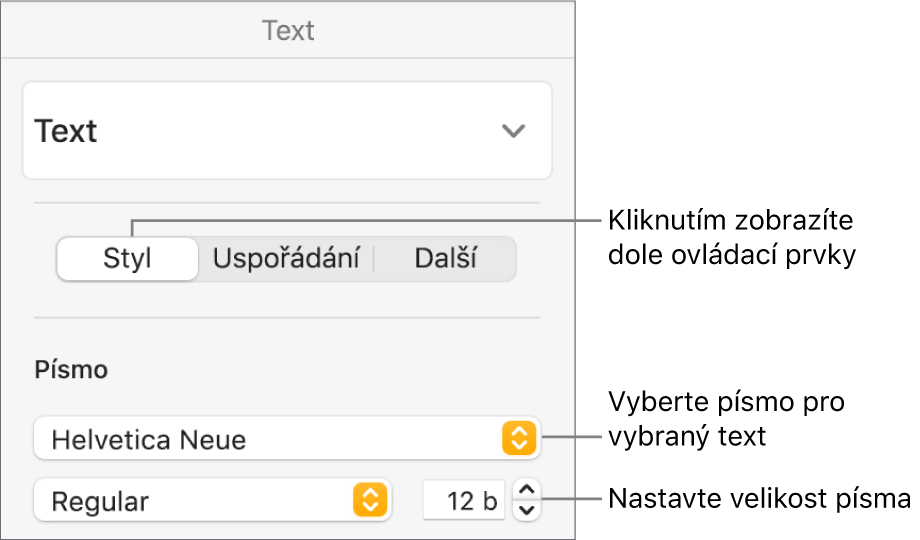The image size is (920, 540).
Task: Open the Helvetica Neue font popup
Action: click(x=270, y=439)
